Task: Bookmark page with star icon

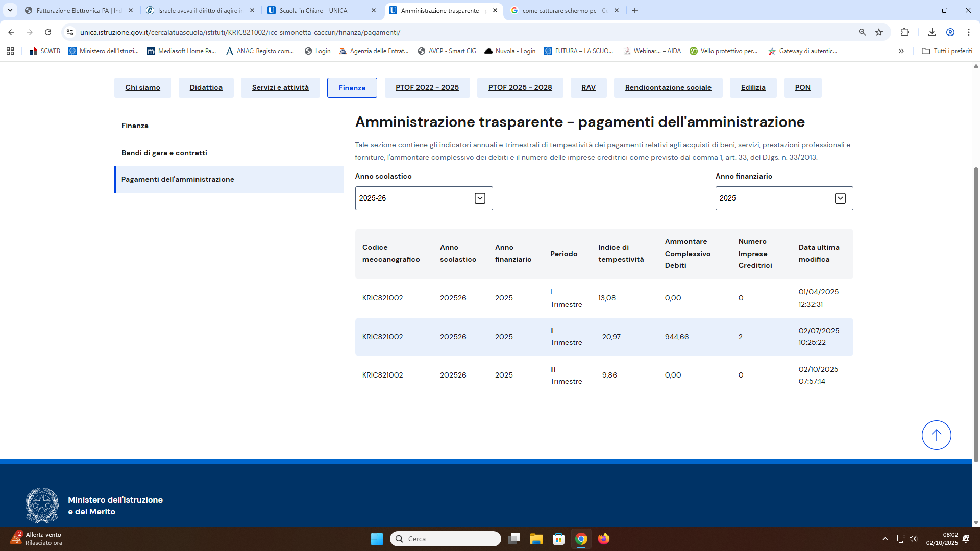Action: point(879,32)
